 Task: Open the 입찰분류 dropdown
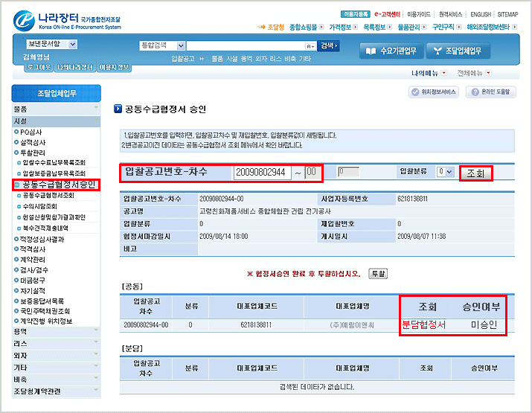[445, 171]
